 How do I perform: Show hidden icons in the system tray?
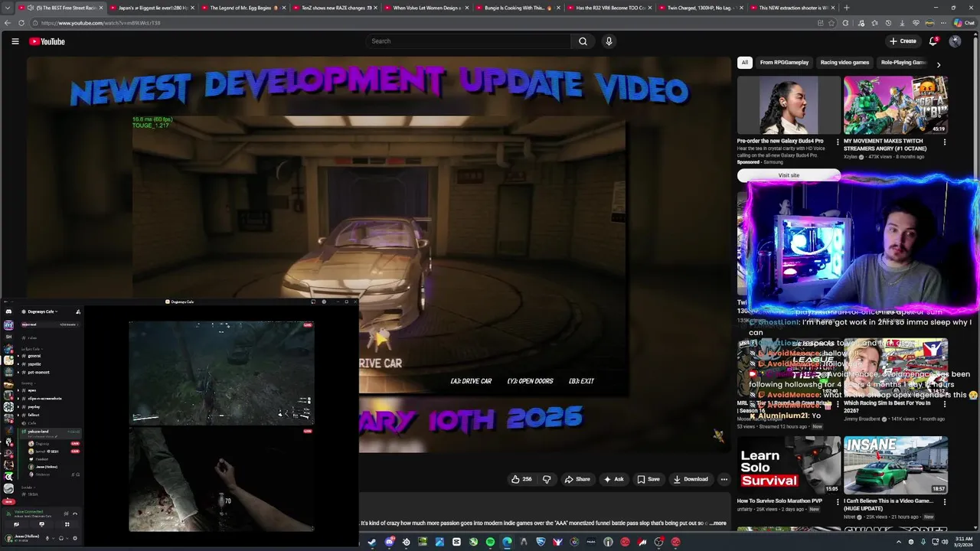899,542
